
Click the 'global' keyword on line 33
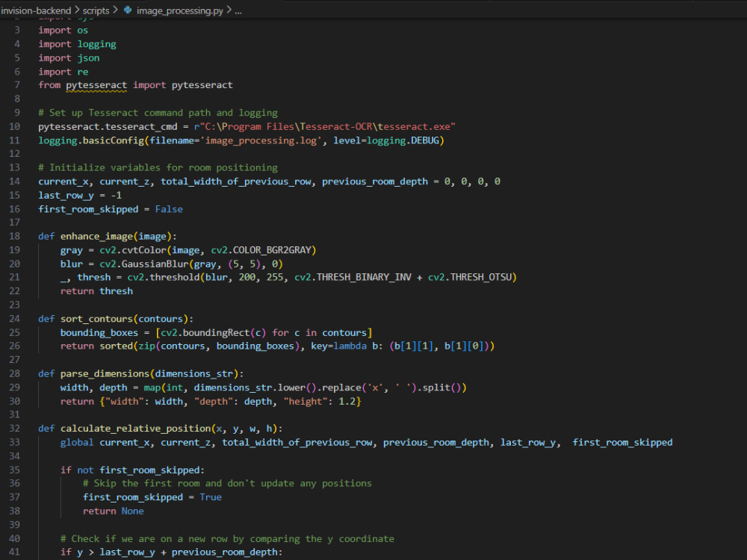pos(77,442)
